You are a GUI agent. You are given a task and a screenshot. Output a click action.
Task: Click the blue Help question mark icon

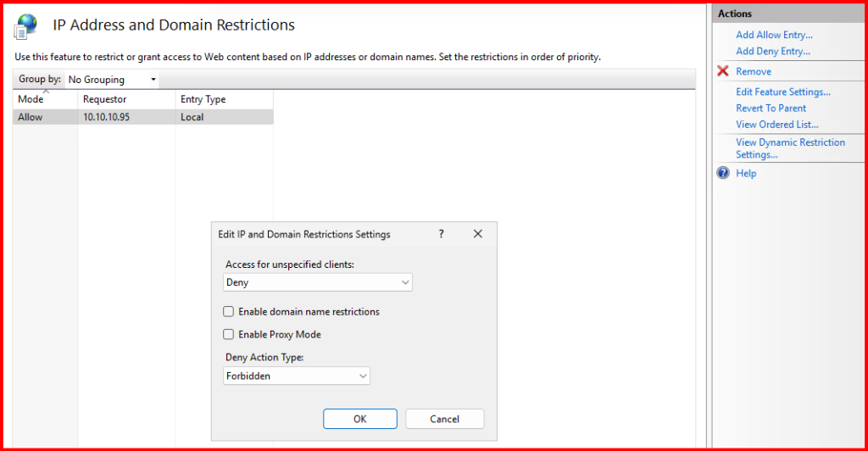pyautogui.click(x=723, y=173)
